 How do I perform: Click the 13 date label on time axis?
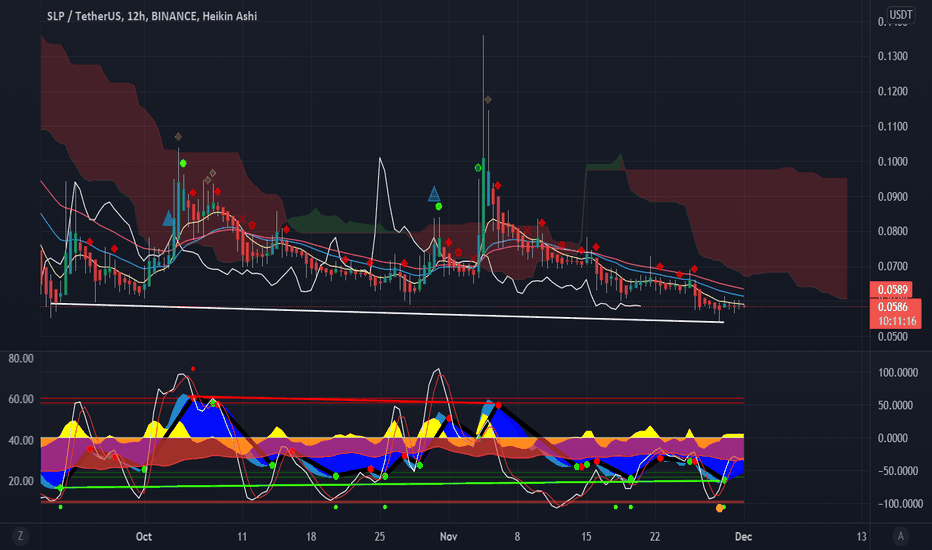861,536
